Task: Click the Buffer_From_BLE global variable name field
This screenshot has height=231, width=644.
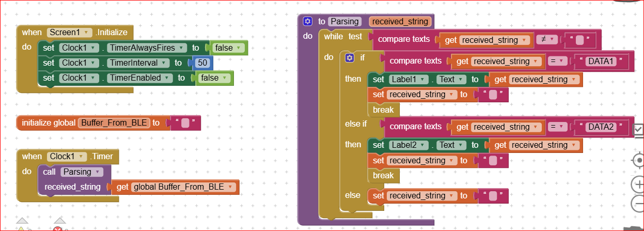Action: 114,123
